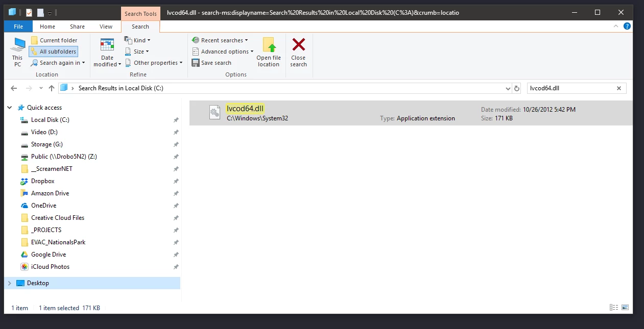The image size is (644, 329).
Task: Open iCloud Photos in sidebar
Action: click(x=50, y=267)
